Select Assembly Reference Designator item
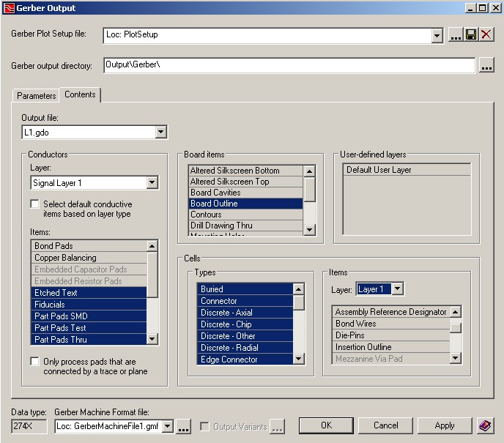The width and height of the screenshot is (504, 443). (391, 312)
